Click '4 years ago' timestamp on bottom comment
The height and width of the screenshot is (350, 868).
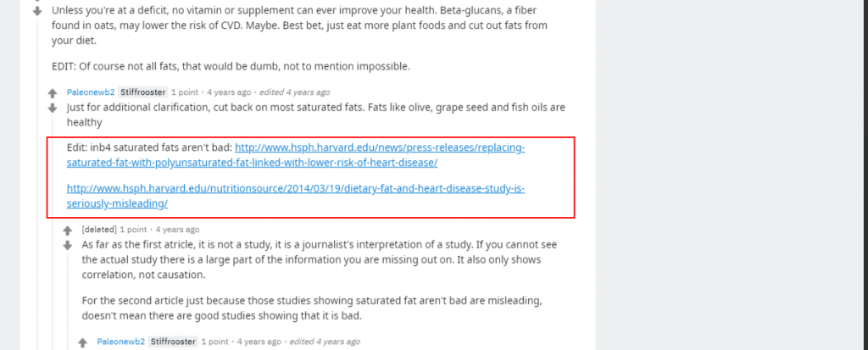[x=259, y=342]
